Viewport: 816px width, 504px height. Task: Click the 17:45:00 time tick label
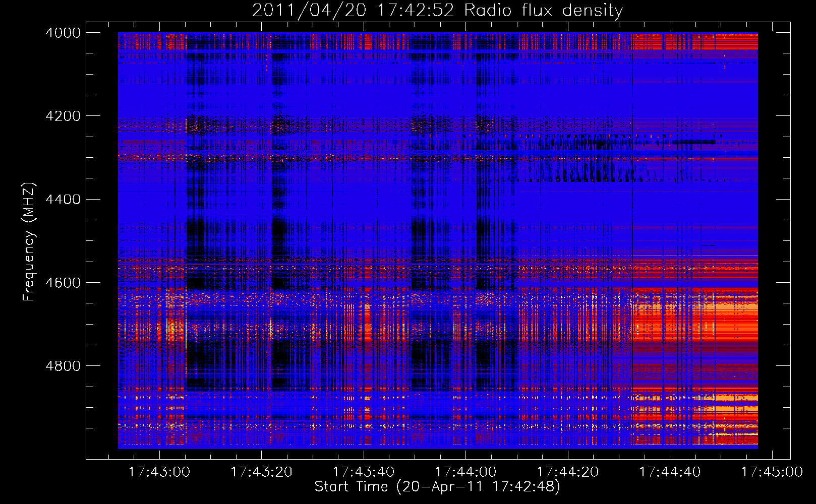pyautogui.click(x=772, y=472)
